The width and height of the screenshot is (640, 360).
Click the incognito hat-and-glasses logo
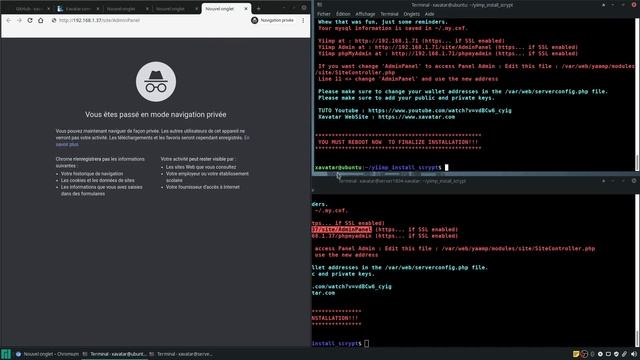pos(156,82)
